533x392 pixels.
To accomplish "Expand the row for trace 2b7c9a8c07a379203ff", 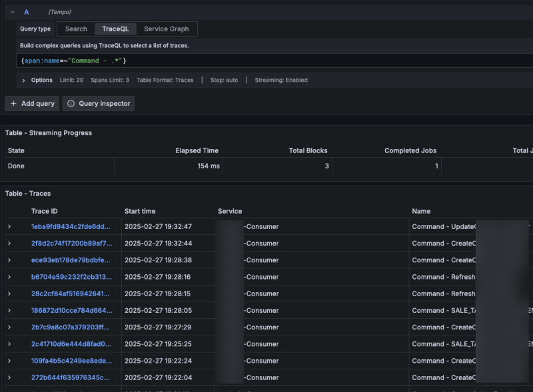I will [x=9, y=327].
